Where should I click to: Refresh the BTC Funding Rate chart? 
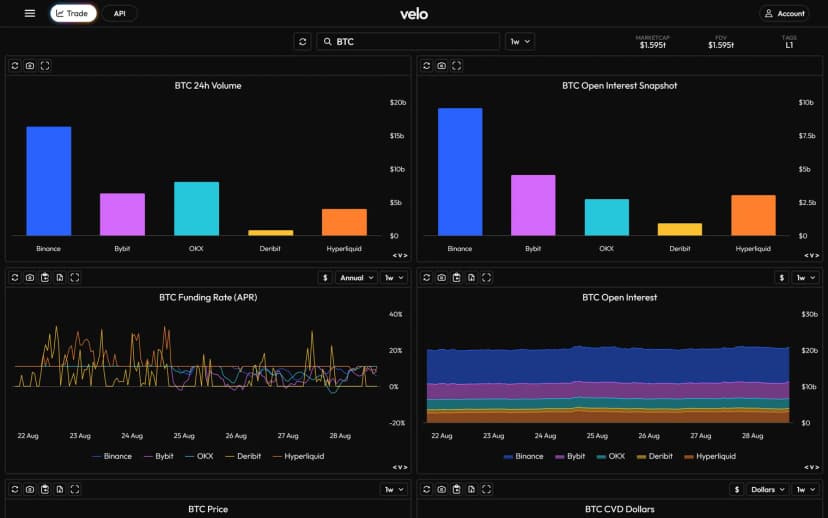click(x=15, y=278)
